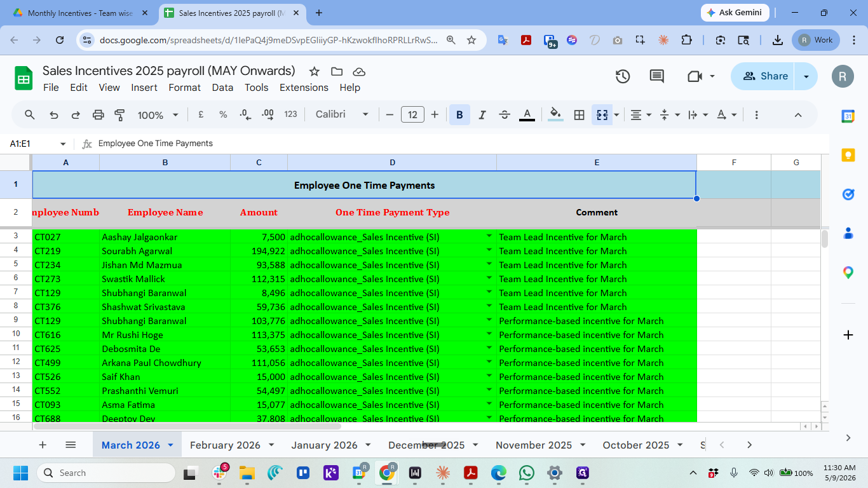The height and width of the screenshot is (488, 868).
Task: Move document using the folder icon
Action: click(337, 71)
